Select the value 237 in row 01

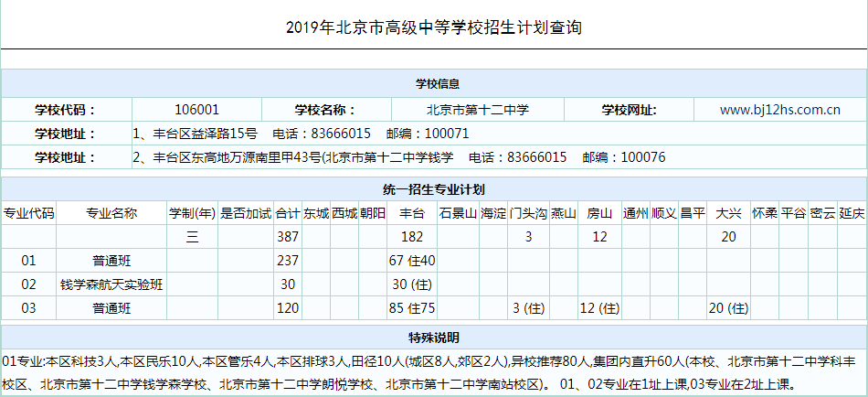[288, 261]
